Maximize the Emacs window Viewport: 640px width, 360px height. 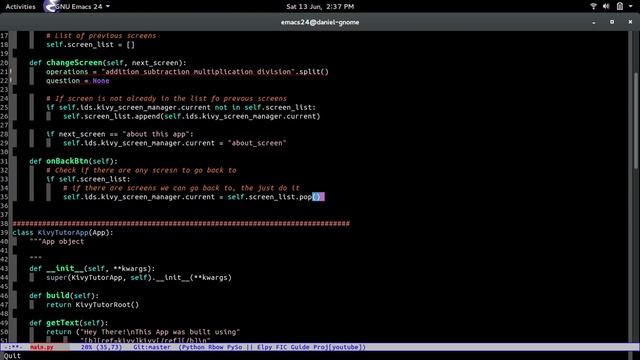tap(612, 22)
